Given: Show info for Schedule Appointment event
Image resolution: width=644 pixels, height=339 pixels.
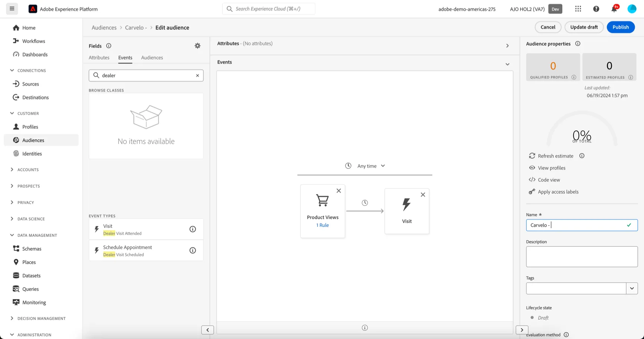Looking at the screenshot, I should click(x=193, y=250).
